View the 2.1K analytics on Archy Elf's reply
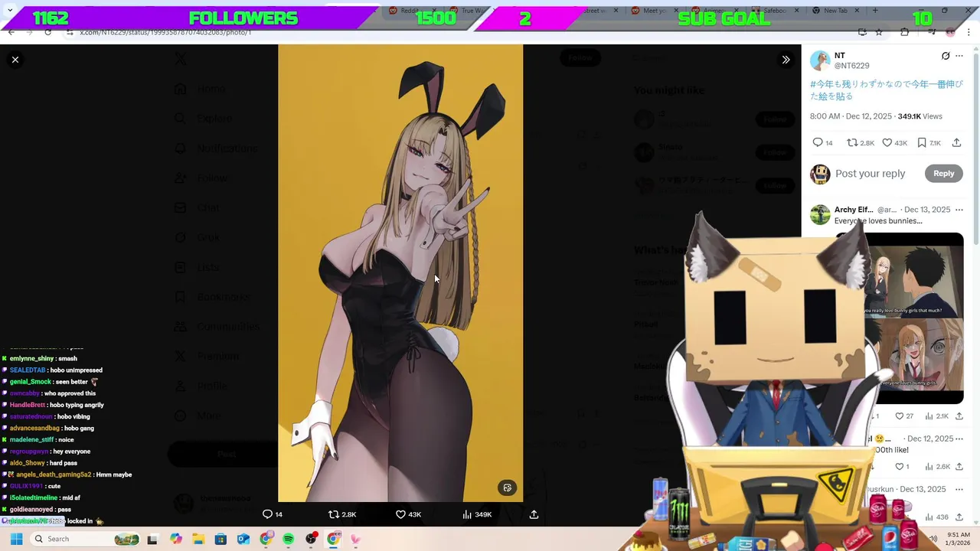The image size is (980, 551). (x=937, y=416)
